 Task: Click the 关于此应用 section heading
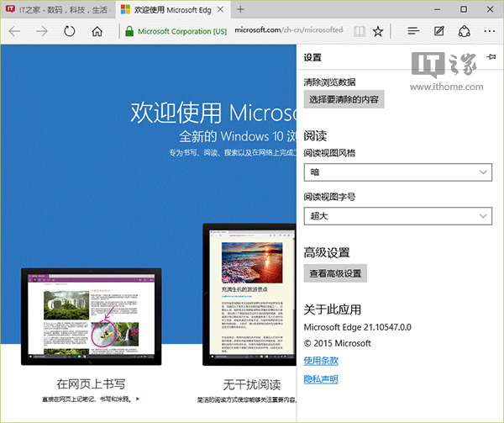[333, 309]
